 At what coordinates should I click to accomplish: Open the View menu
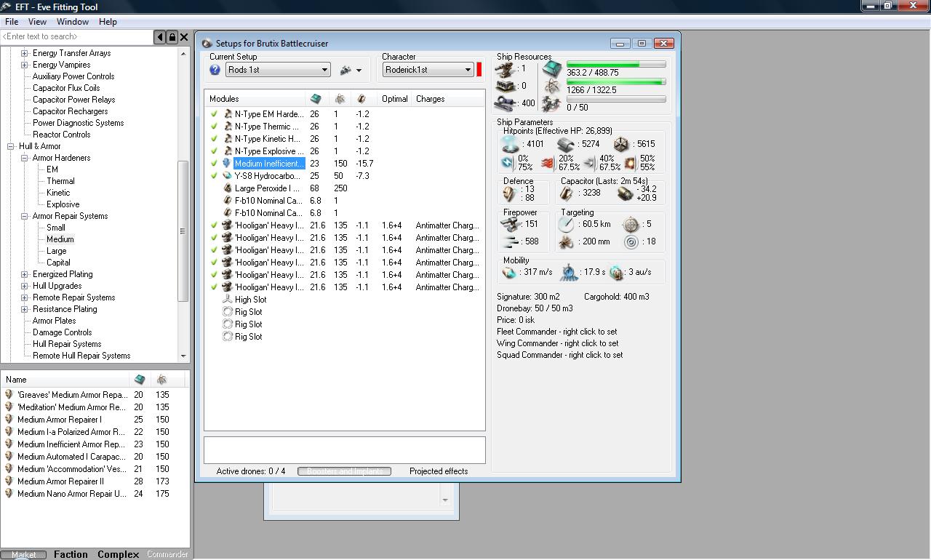tap(37, 22)
